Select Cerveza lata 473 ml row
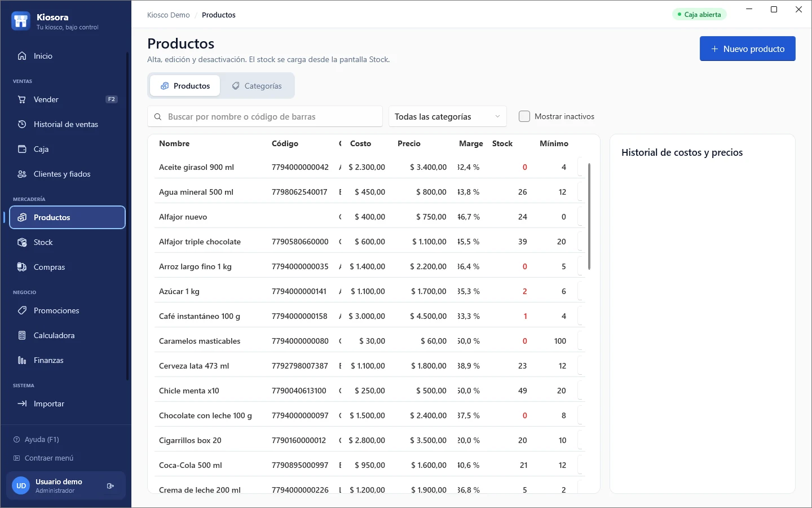Viewport: 812px width, 508px height. pos(369,366)
